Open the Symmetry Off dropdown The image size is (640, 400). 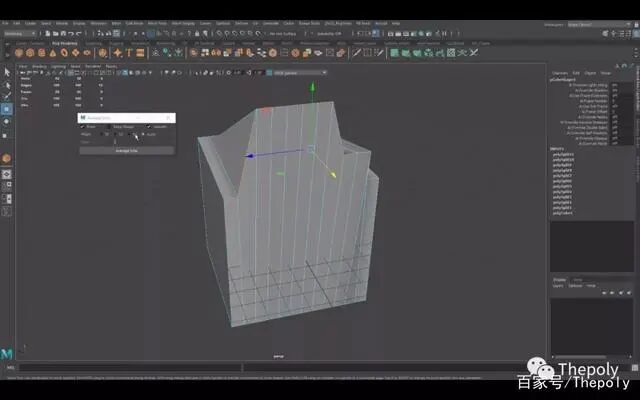[x=329, y=33]
